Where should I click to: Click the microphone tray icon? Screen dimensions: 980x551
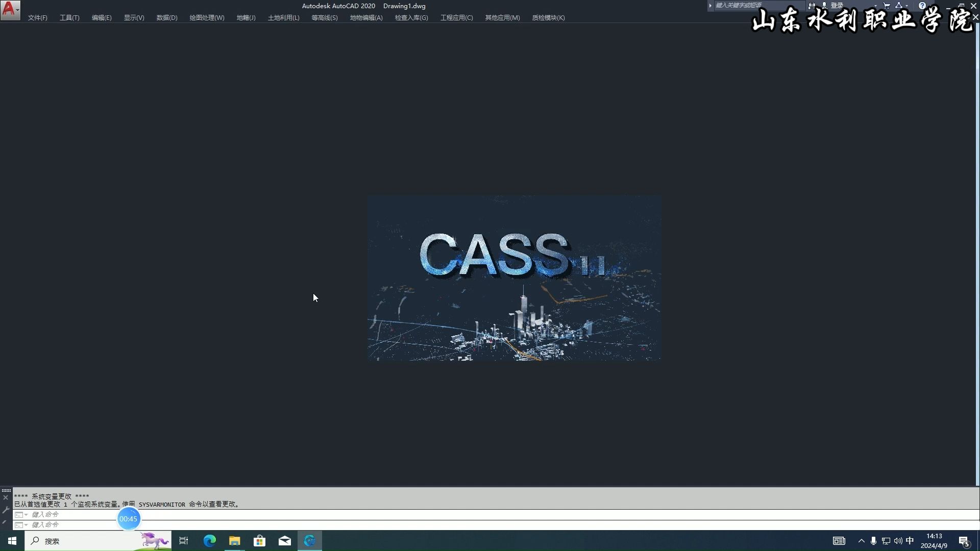point(874,541)
